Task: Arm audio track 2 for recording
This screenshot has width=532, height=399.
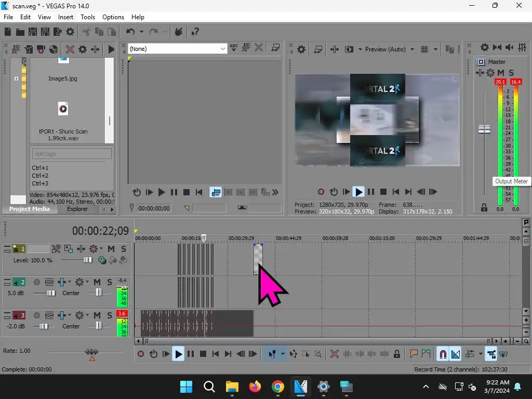Action: 37,282
